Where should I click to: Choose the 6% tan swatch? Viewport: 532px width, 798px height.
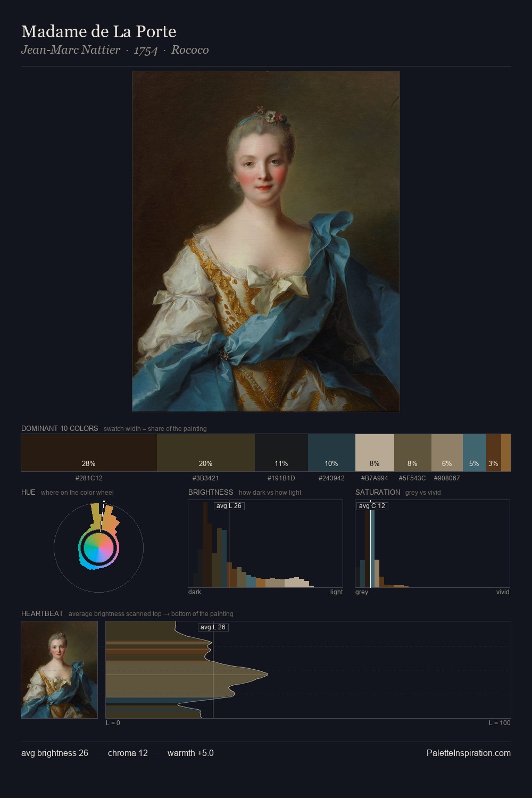pos(447,453)
